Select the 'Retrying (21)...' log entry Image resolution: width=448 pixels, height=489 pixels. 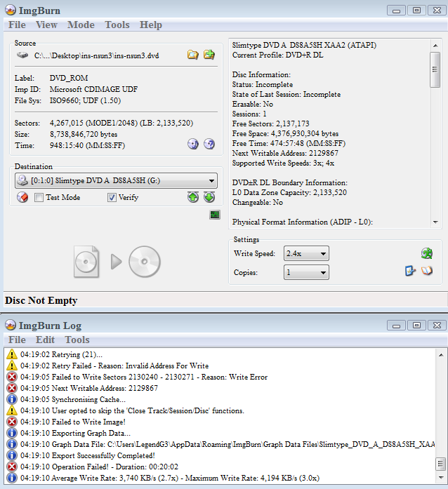pyautogui.click(x=220, y=354)
